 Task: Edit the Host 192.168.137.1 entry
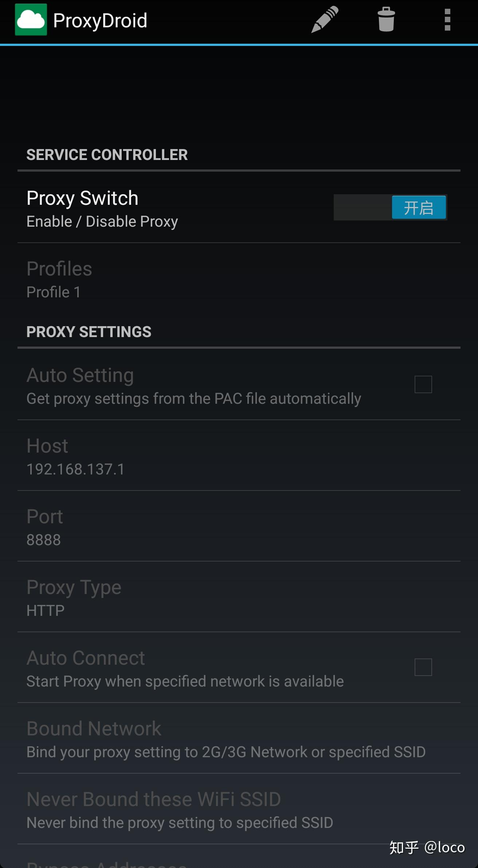pyautogui.click(x=239, y=455)
